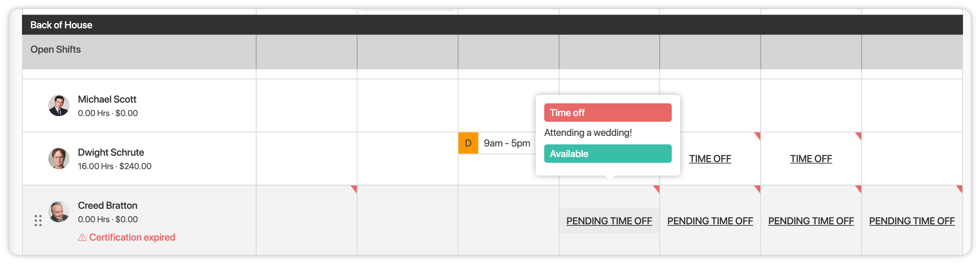Grab the drag handle beside Creed Bratton

(38, 221)
